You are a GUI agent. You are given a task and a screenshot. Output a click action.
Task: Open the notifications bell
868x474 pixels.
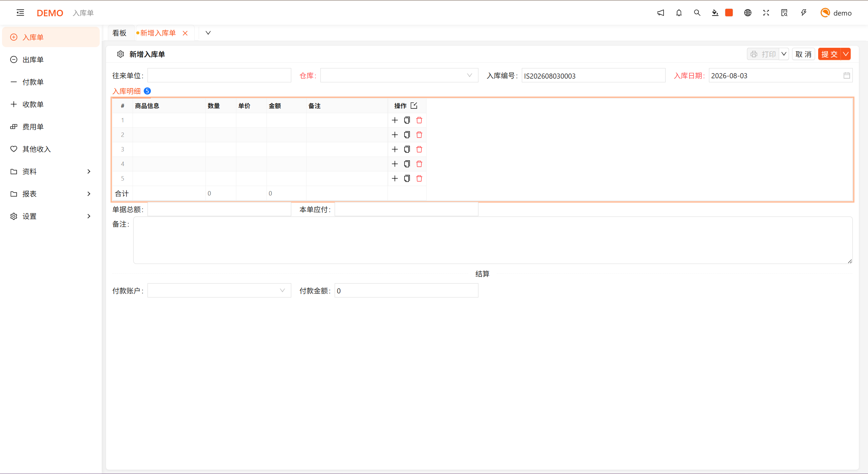pyautogui.click(x=679, y=13)
